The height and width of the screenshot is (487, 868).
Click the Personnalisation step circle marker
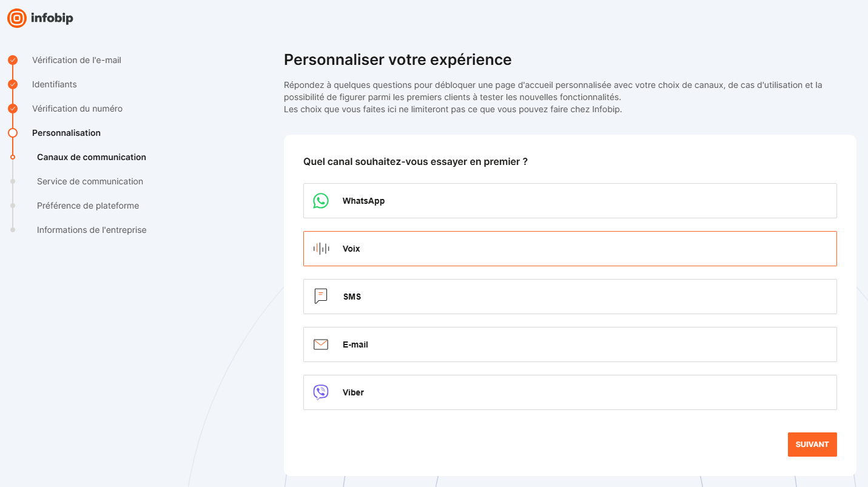click(x=13, y=133)
